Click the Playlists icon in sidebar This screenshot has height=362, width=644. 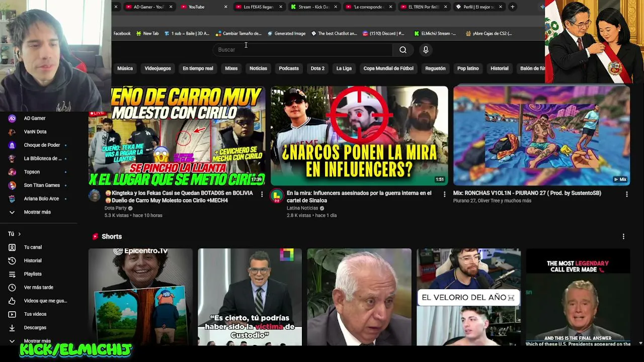(12, 274)
